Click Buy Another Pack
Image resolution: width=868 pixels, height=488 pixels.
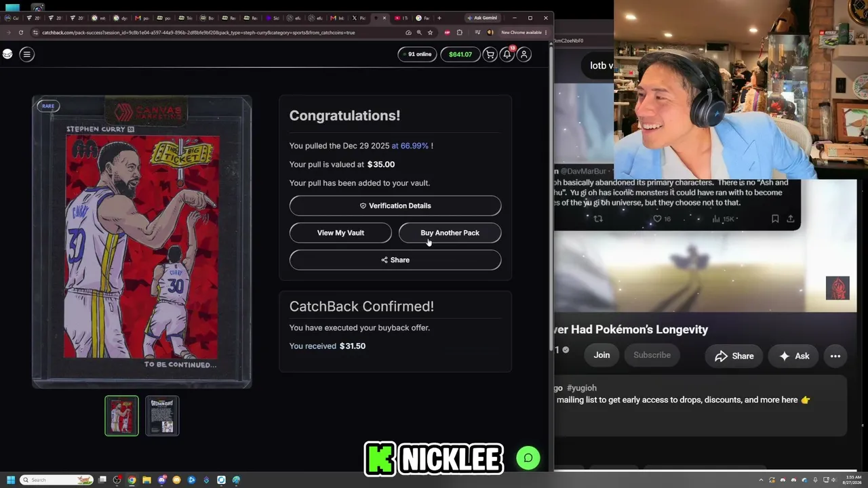pyautogui.click(x=450, y=232)
